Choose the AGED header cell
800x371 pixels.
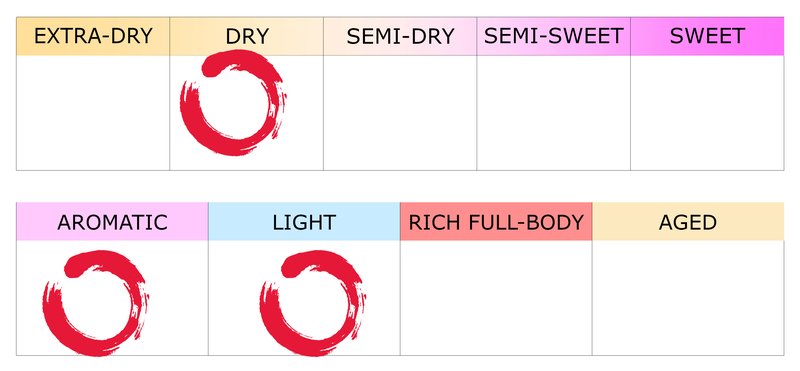(688, 221)
